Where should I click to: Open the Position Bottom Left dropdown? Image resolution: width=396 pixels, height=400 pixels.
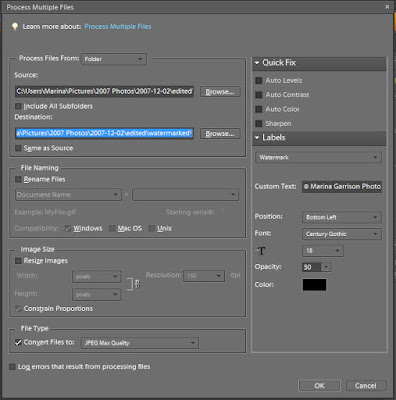[342, 217]
